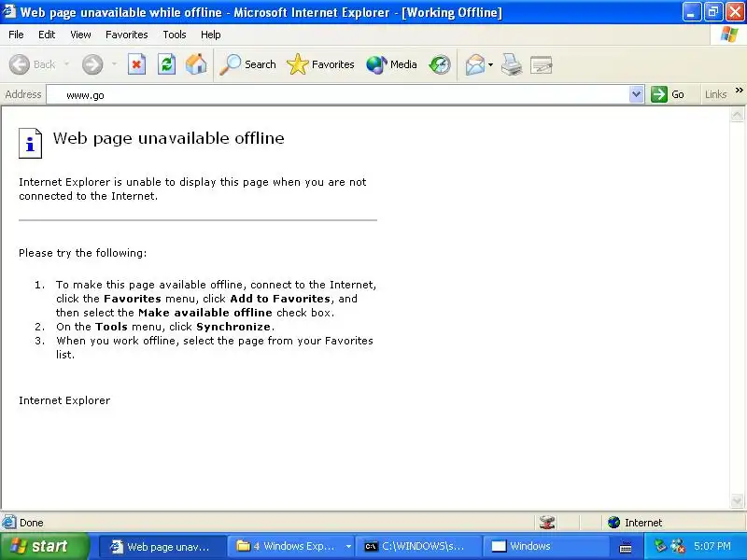This screenshot has height=560, width=747.
Task: Click the offline network icon in status bar
Action: coord(547,523)
